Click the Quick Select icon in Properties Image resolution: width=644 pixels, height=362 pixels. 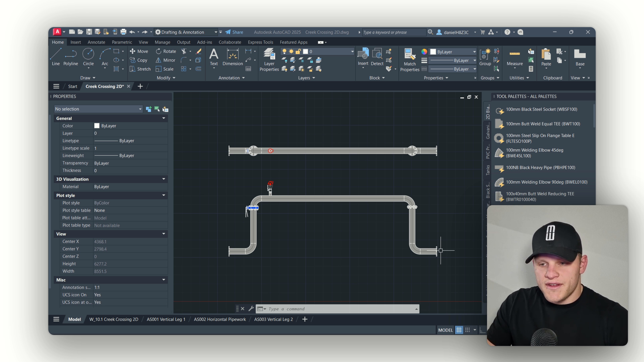click(x=165, y=109)
